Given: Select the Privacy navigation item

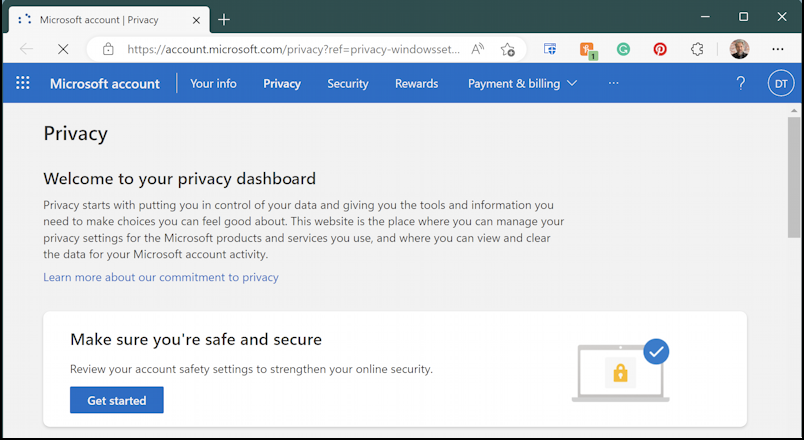Looking at the screenshot, I should tap(282, 84).
